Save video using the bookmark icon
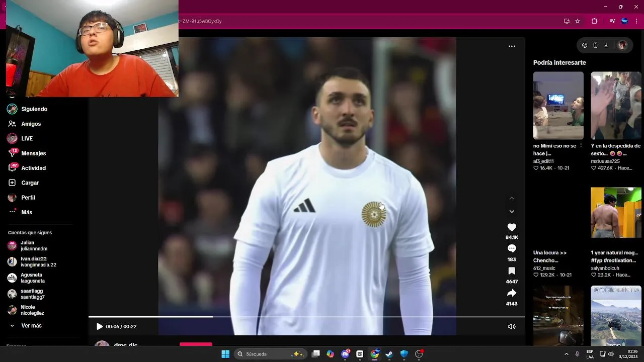 (512, 271)
